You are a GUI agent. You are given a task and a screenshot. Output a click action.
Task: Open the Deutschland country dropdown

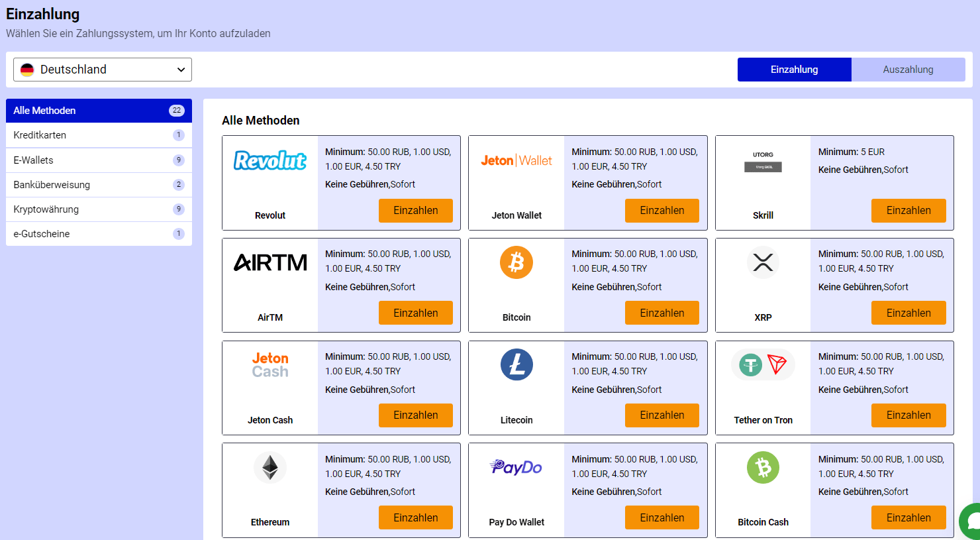tap(103, 70)
